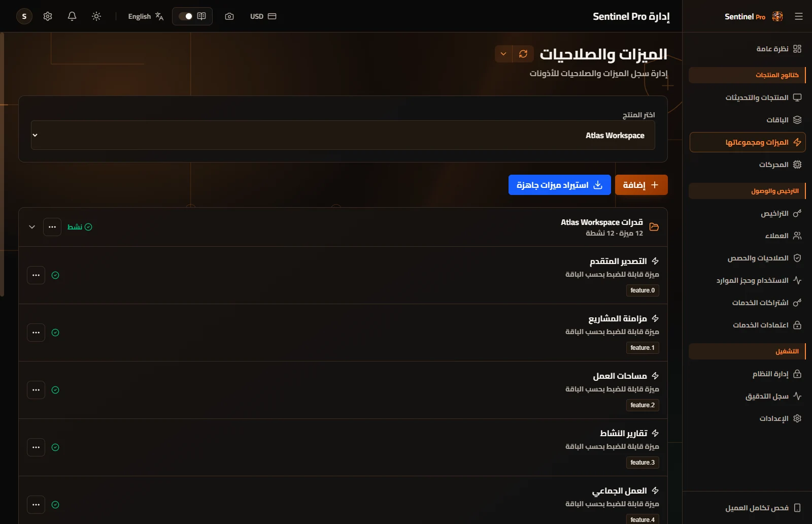Click the S user avatar
The image size is (812, 524).
click(x=24, y=16)
